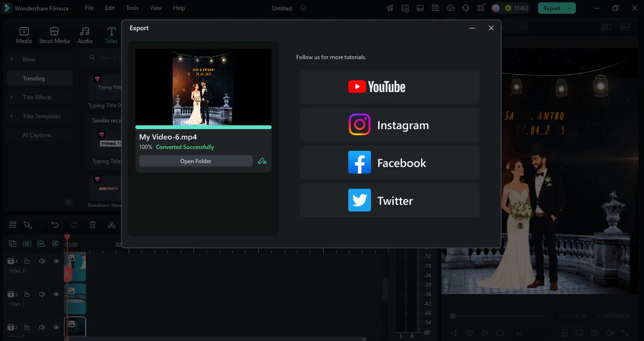Image resolution: width=644 pixels, height=341 pixels.
Task: Click the undo arrow in timeline toolbar
Action: point(55,225)
